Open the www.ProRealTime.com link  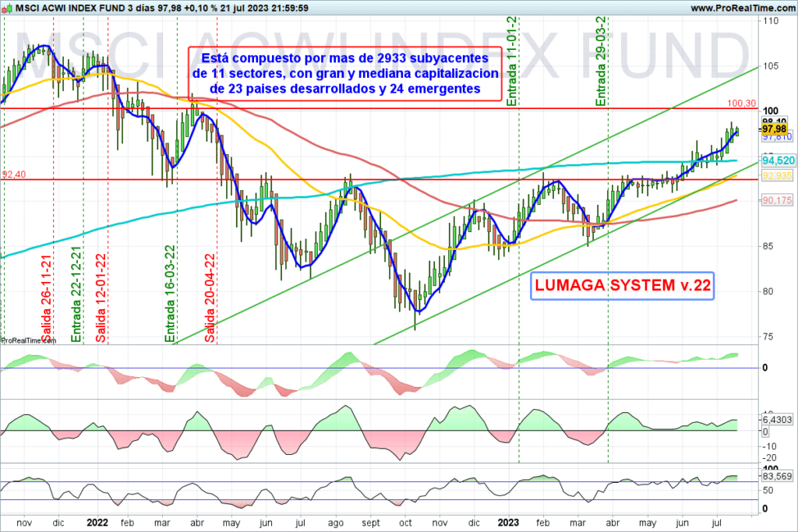point(743,8)
